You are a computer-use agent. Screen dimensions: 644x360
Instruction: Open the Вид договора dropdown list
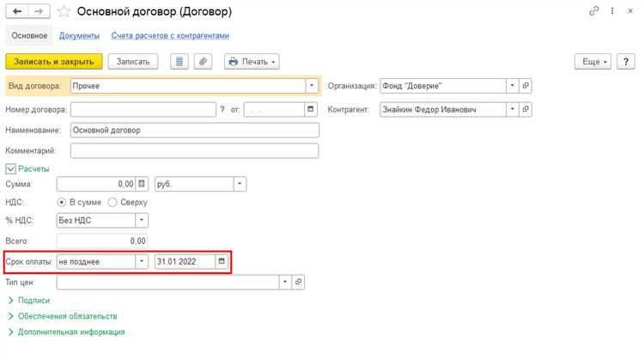point(311,86)
